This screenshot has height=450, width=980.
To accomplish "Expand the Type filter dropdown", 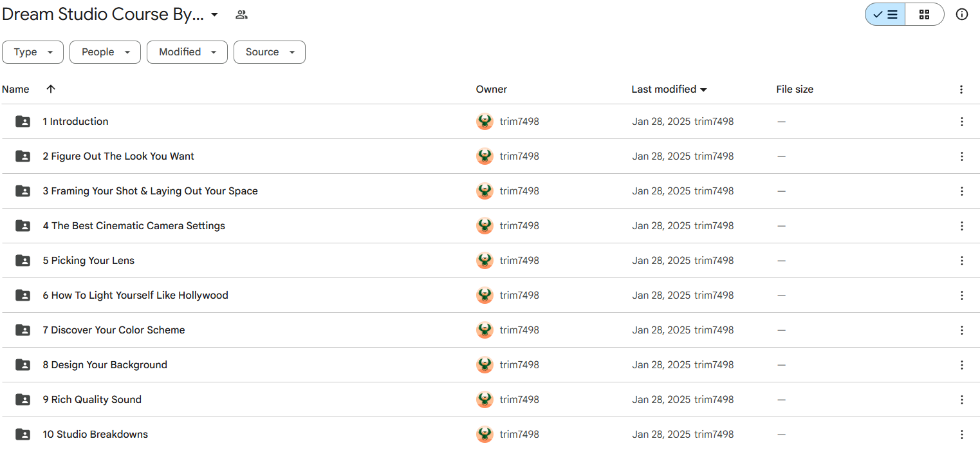I will click(x=33, y=52).
